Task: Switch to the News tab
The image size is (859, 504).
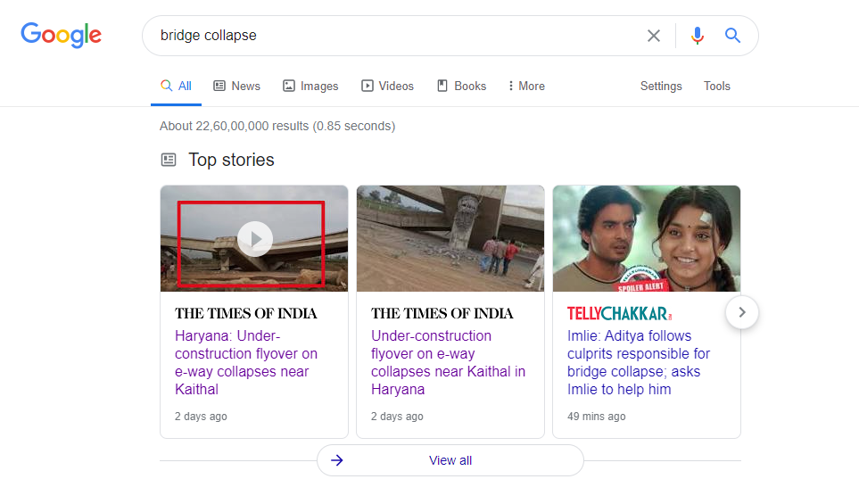Action: pos(236,86)
